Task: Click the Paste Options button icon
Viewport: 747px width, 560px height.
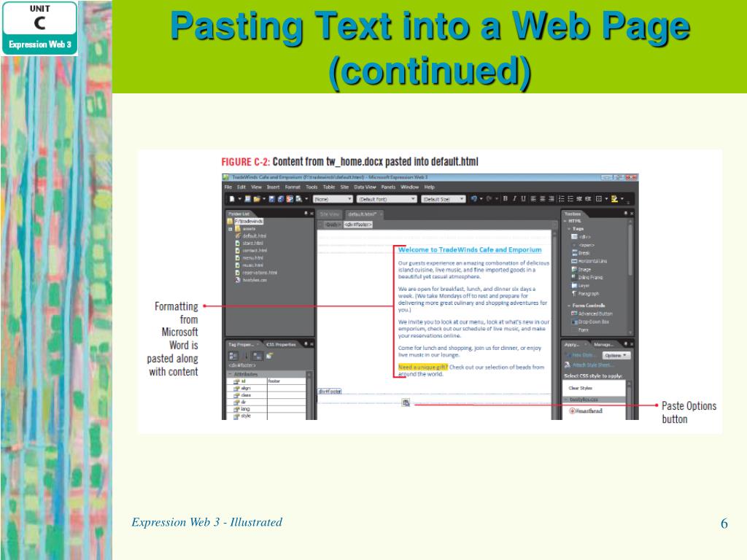Action: [x=406, y=402]
